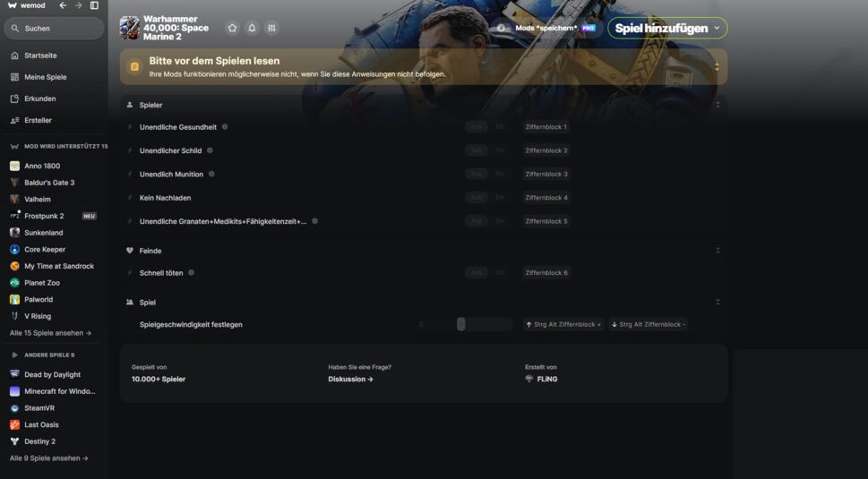Toggle Unendliche Granaten+Medikits mod
Image resolution: width=868 pixels, height=479 pixels.
(x=487, y=221)
